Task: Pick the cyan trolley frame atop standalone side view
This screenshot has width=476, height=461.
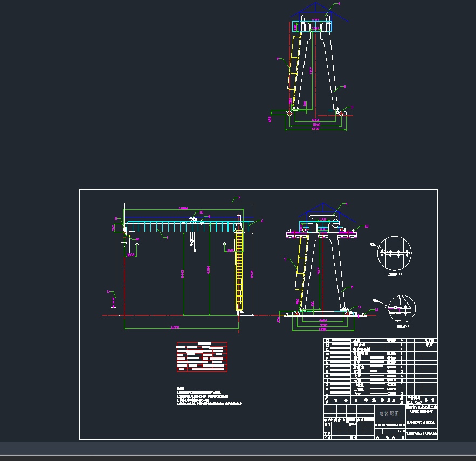Action: (312, 26)
